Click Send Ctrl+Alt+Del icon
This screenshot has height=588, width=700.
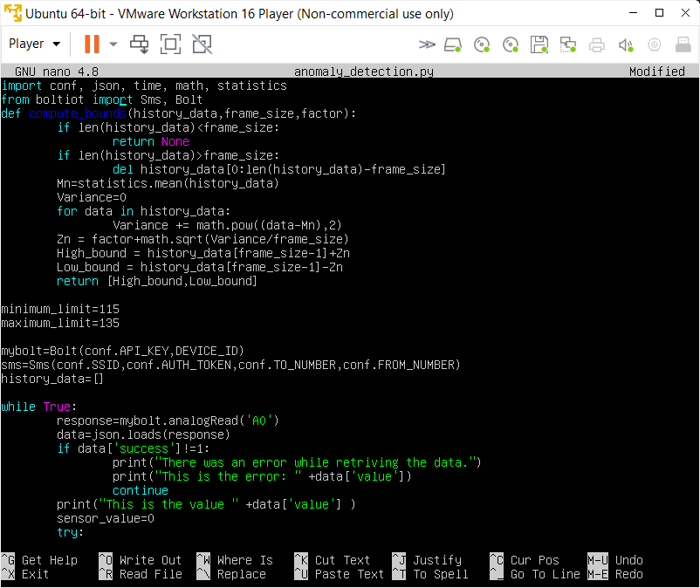pos(140,44)
